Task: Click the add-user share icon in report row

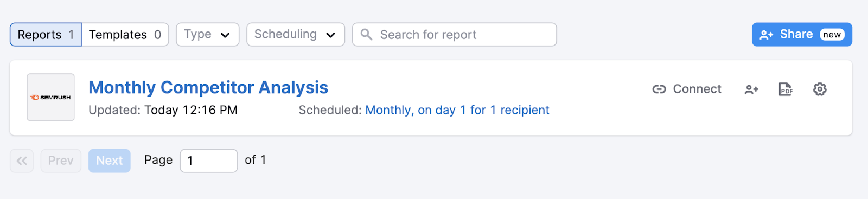Action: pos(751,89)
